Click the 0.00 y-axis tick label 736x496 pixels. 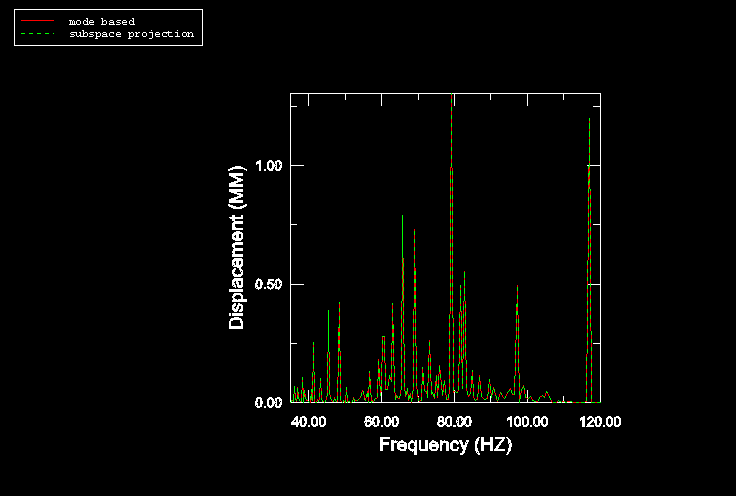265,403
